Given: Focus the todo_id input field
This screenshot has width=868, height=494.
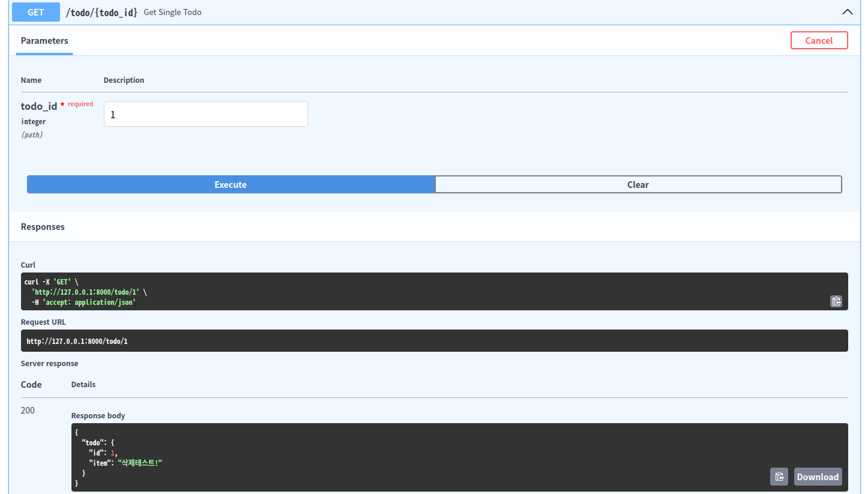Looking at the screenshot, I should click(206, 114).
